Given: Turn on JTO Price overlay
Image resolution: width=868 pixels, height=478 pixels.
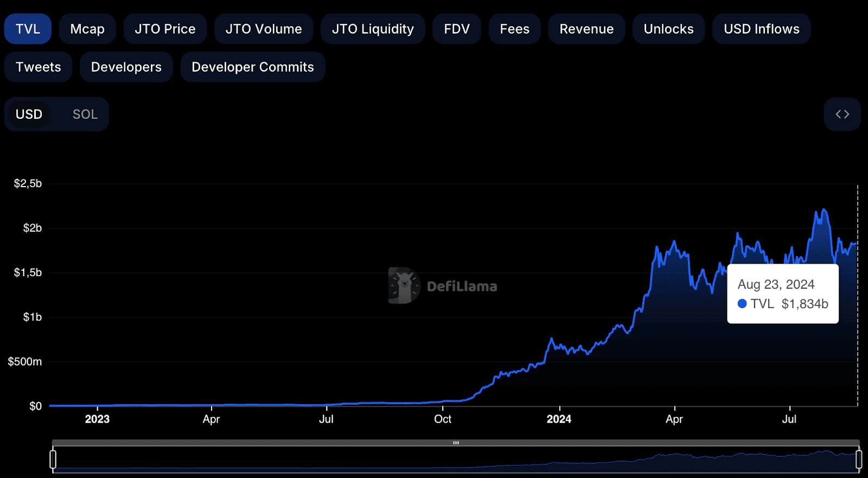Looking at the screenshot, I should [165, 29].
